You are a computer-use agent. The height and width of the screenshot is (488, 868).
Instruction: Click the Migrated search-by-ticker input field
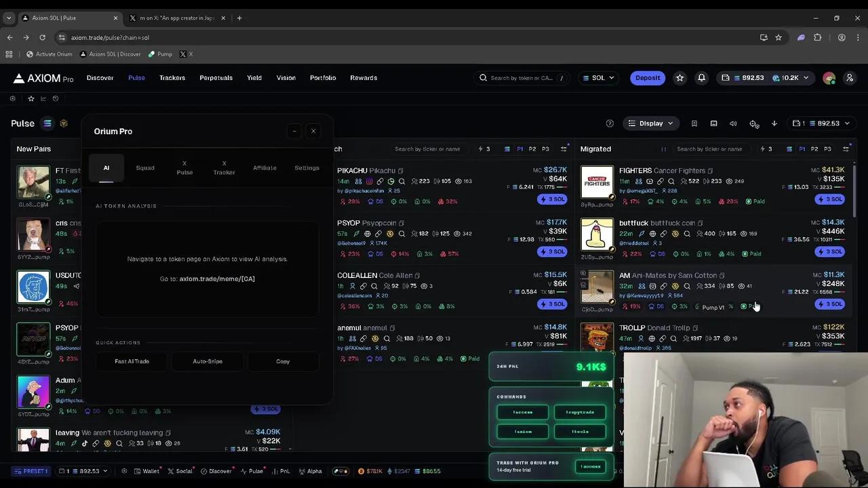(710, 148)
